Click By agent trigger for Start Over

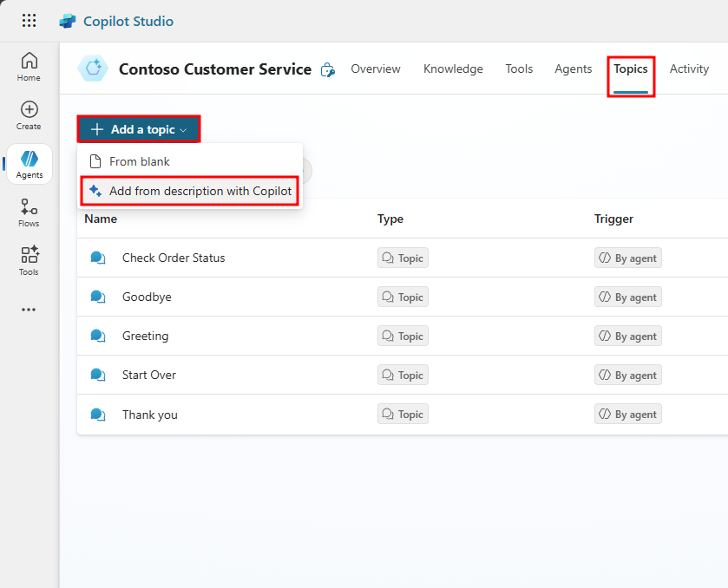pos(627,375)
